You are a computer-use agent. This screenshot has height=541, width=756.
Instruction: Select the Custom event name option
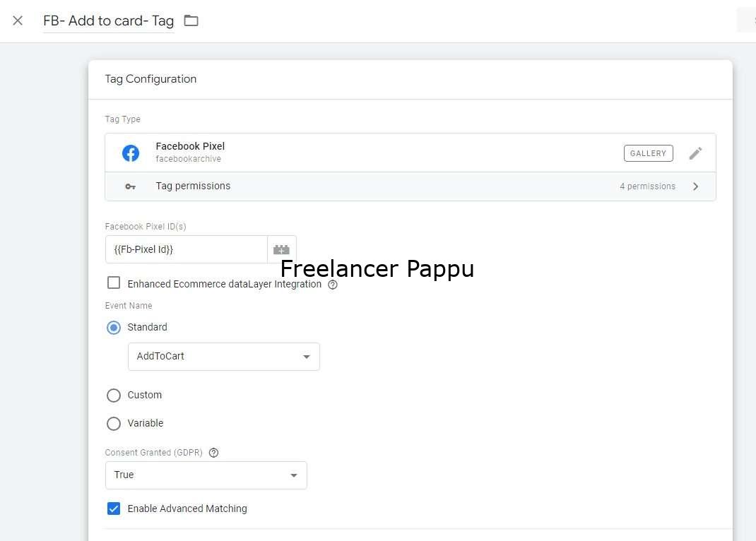(114, 396)
